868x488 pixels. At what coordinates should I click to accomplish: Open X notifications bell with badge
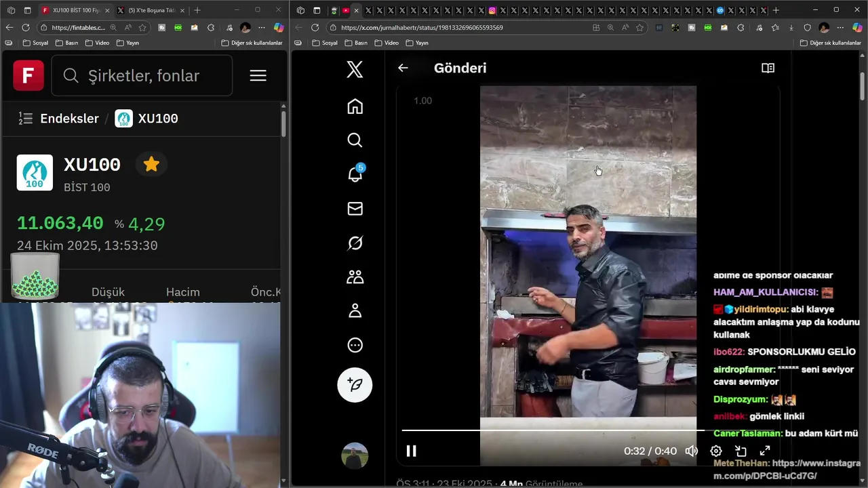pos(355,174)
